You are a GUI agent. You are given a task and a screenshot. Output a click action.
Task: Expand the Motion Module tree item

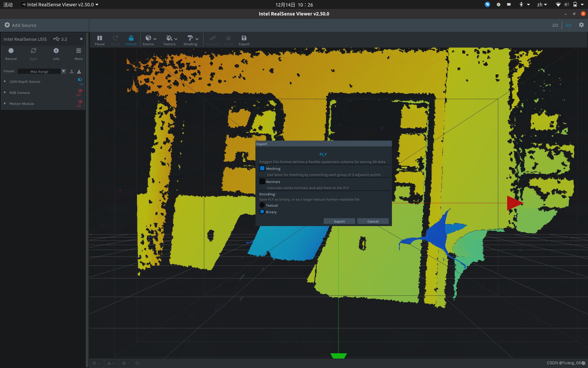[x=5, y=104]
